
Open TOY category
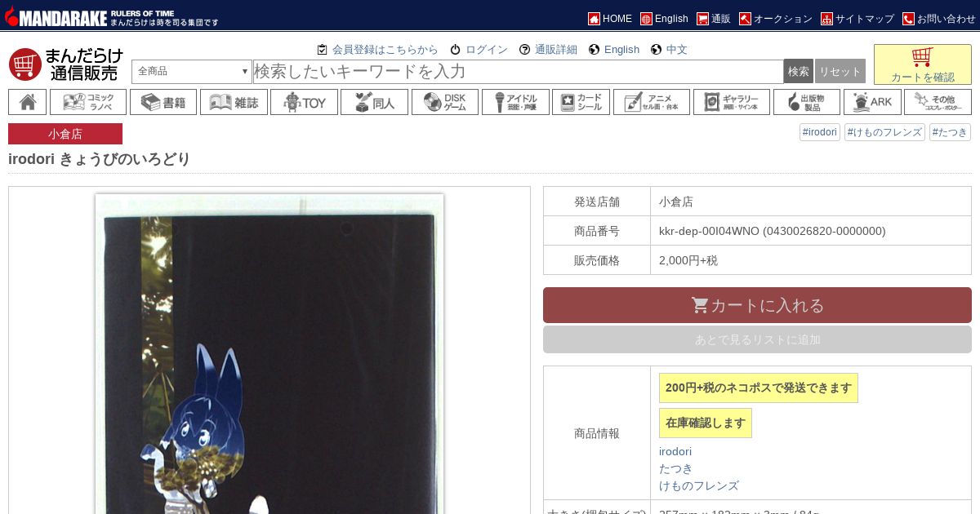point(305,102)
